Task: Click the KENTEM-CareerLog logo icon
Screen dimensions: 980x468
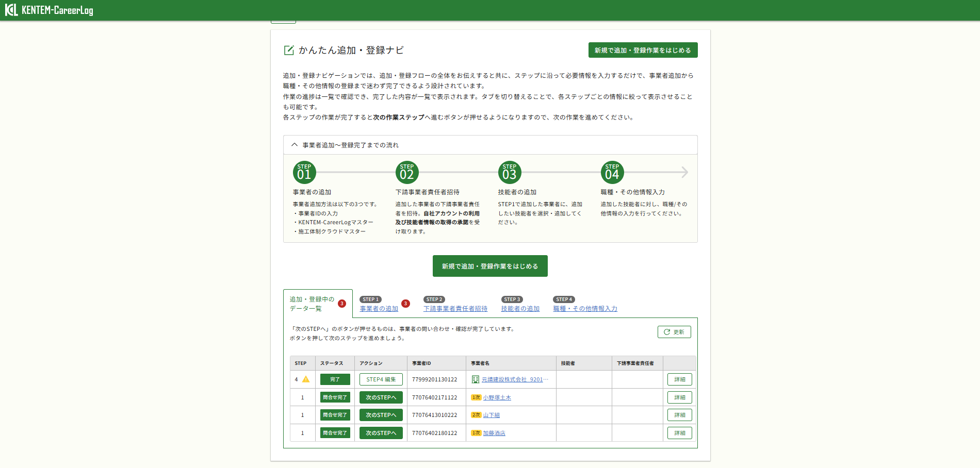Action: point(10,9)
